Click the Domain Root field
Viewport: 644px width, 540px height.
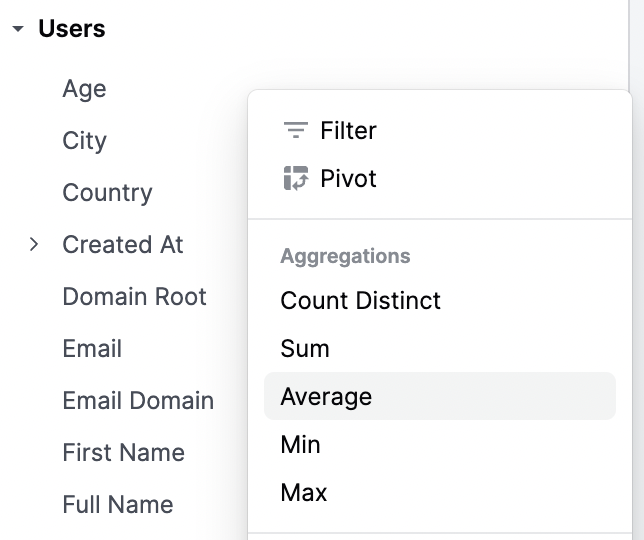pyautogui.click(x=134, y=297)
